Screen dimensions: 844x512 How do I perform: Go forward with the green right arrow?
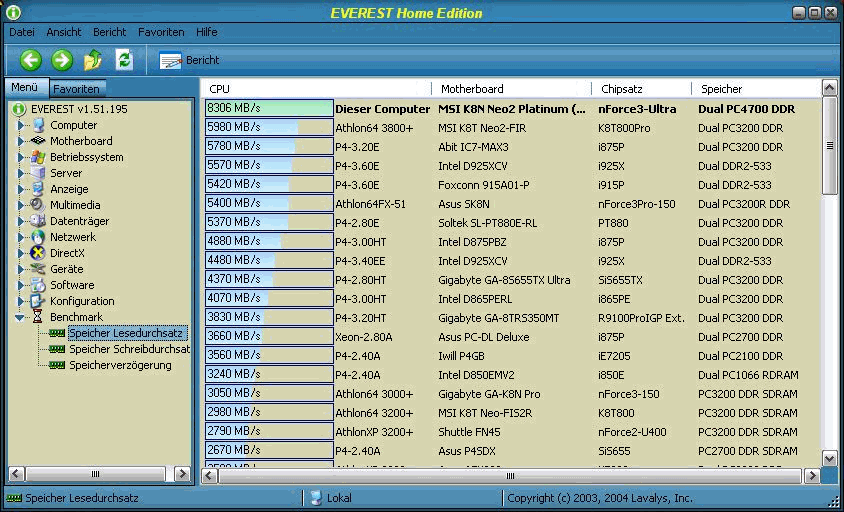tap(62, 60)
